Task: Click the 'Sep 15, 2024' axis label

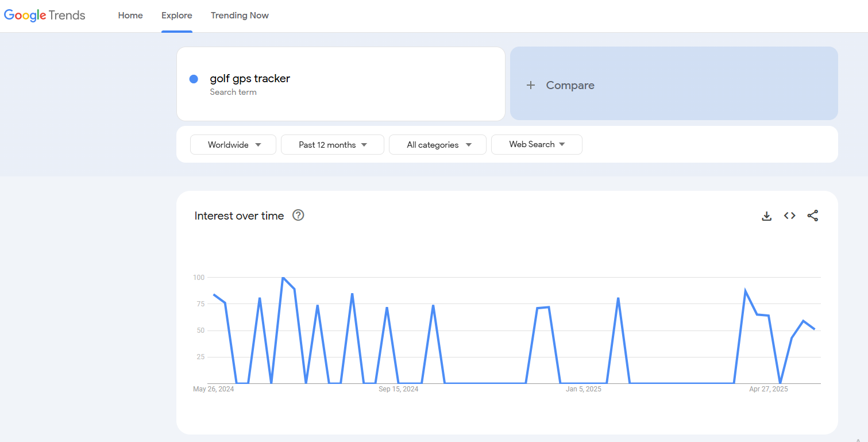Action: click(399, 389)
